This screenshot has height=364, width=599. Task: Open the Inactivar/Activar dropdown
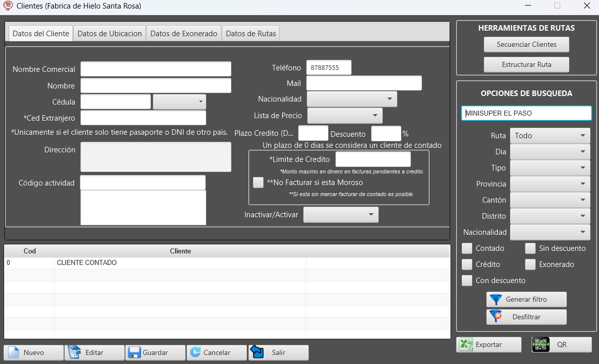click(x=340, y=215)
